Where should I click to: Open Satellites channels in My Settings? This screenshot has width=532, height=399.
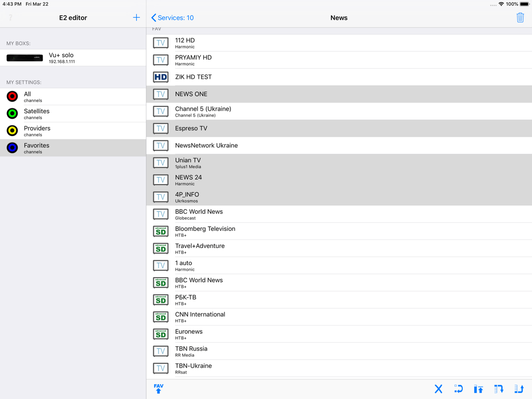[73, 114]
